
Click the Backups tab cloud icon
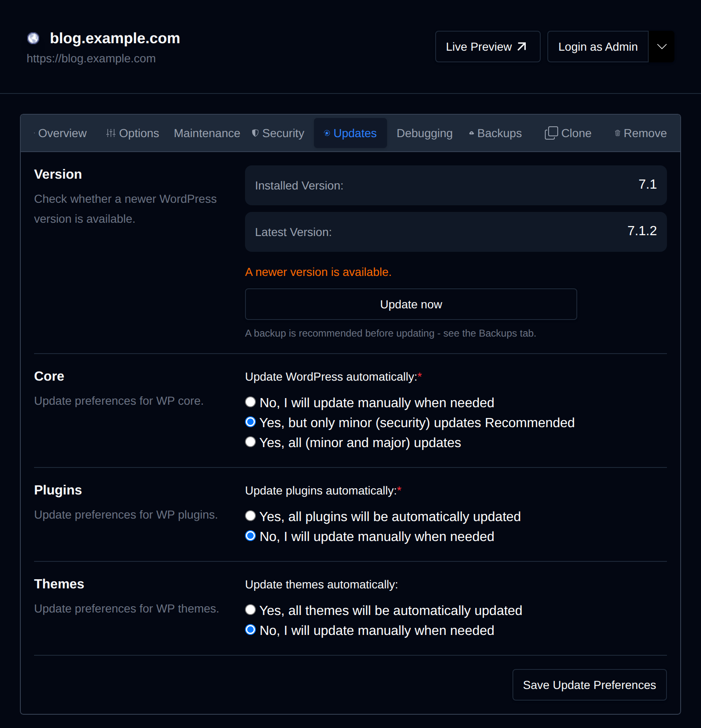coord(471,133)
